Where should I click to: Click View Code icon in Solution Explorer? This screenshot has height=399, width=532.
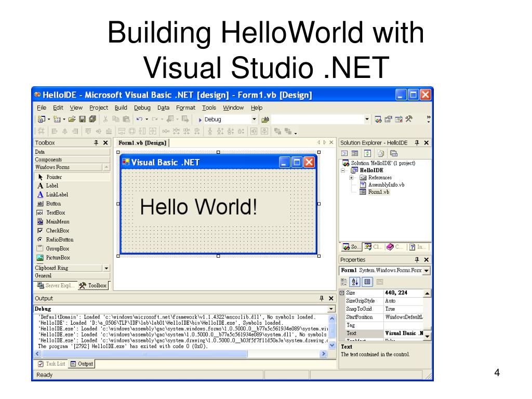point(344,153)
